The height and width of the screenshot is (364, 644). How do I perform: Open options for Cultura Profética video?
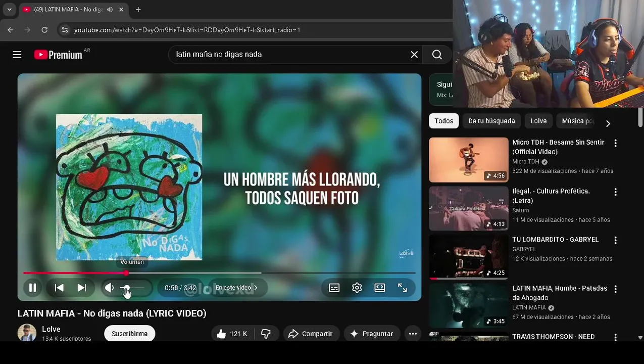(x=615, y=192)
